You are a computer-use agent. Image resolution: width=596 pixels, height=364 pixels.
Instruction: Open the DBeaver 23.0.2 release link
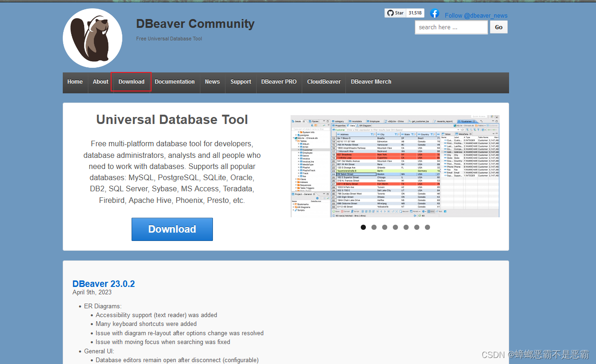tap(104, 284)
